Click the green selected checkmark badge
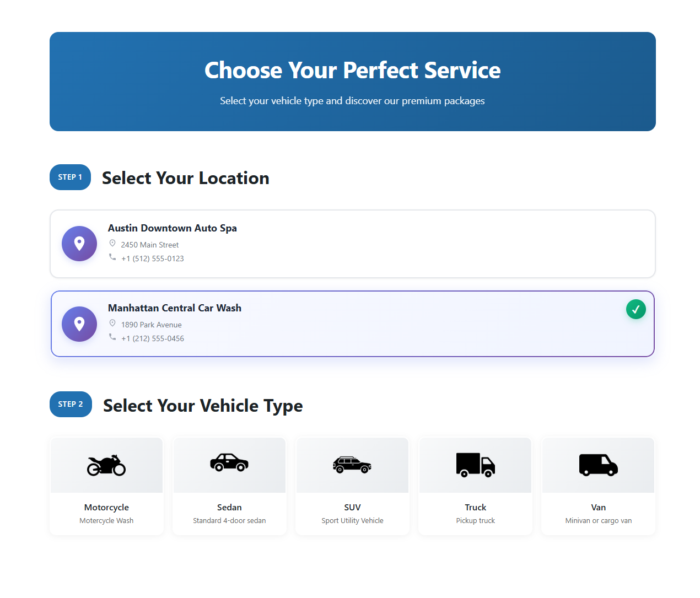The height and width of the screenshot is (598, 700). [636, 309]
